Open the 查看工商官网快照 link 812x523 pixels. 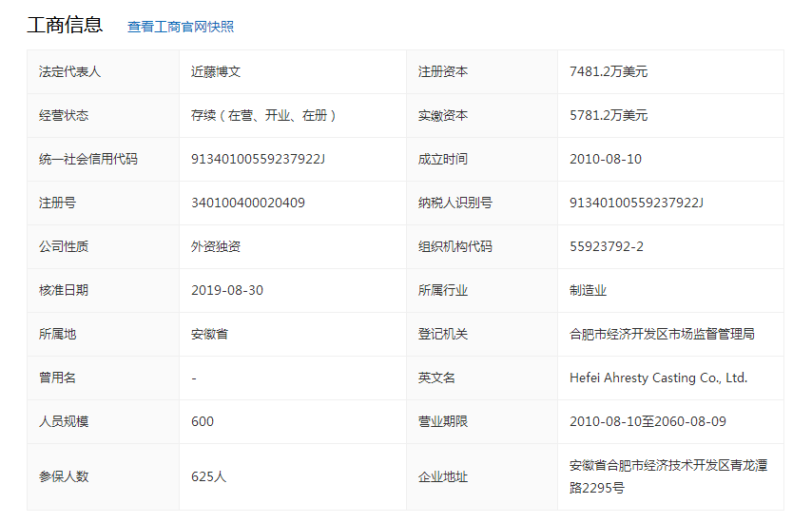pos(181,27)
